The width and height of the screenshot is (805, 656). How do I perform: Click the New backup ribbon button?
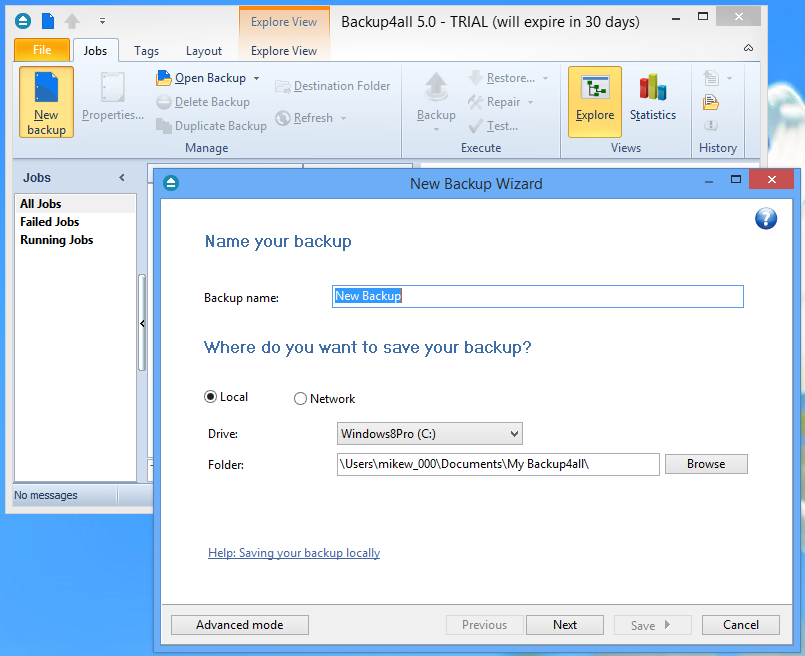point(46,102)
